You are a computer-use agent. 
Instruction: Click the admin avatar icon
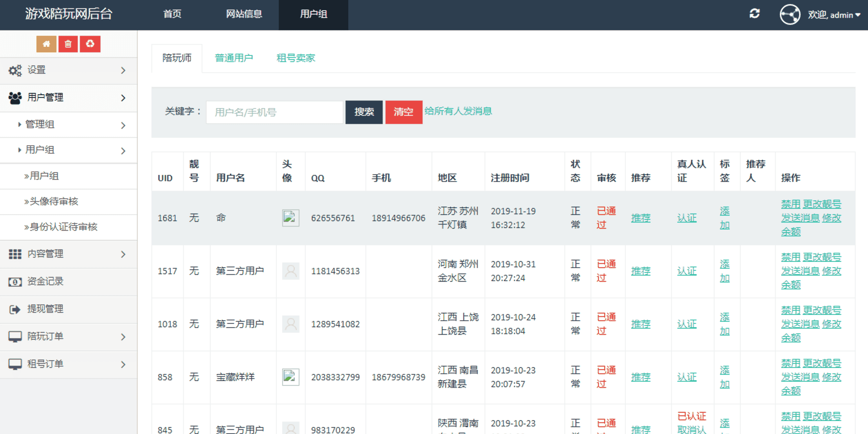[x=790, y=14]
